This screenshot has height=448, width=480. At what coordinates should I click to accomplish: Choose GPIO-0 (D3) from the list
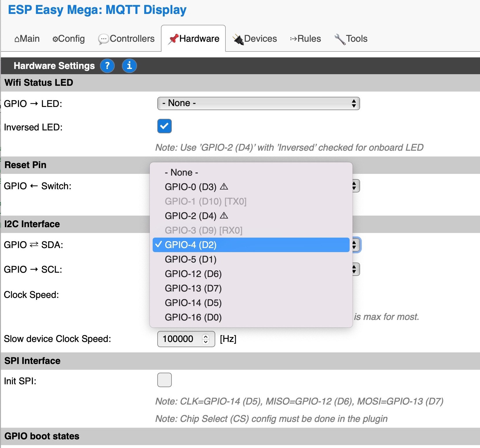click(251, 187)
